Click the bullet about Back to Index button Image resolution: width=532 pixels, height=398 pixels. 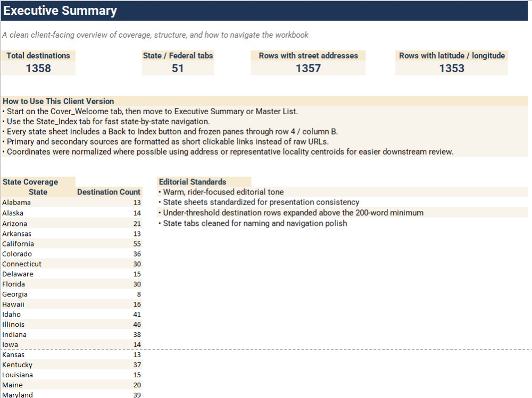click(x=264, y=132)
